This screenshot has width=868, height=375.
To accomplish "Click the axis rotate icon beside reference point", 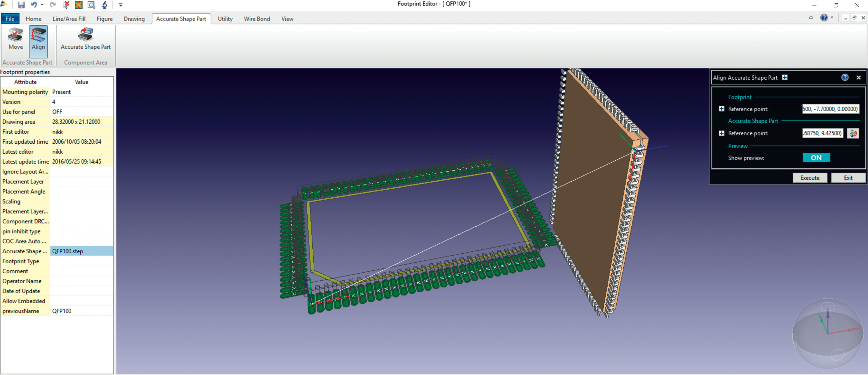I will (x=852, y=133).
